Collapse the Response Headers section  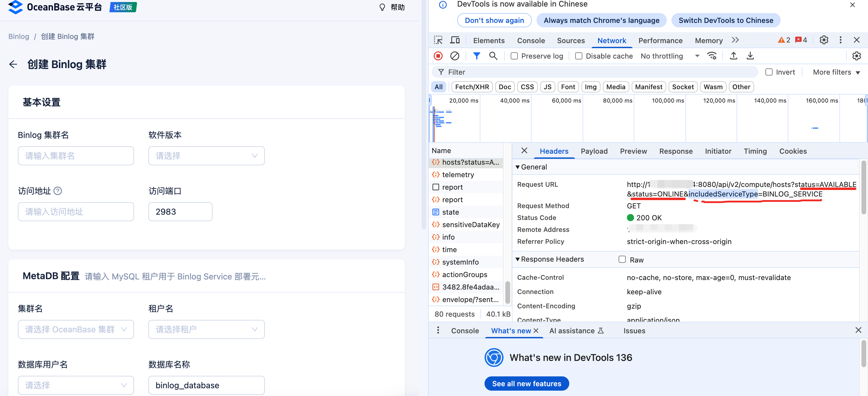click(x=550, y=259)
